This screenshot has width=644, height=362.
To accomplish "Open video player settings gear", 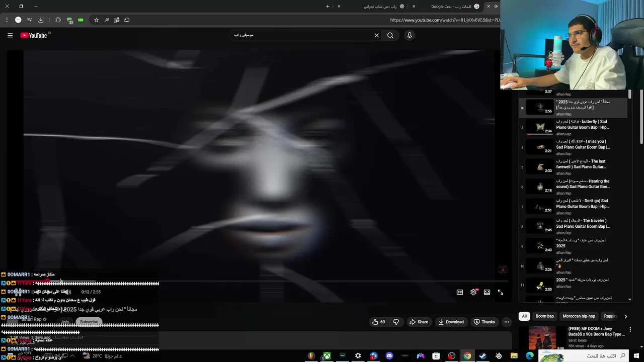I will (x=473, y=292).
